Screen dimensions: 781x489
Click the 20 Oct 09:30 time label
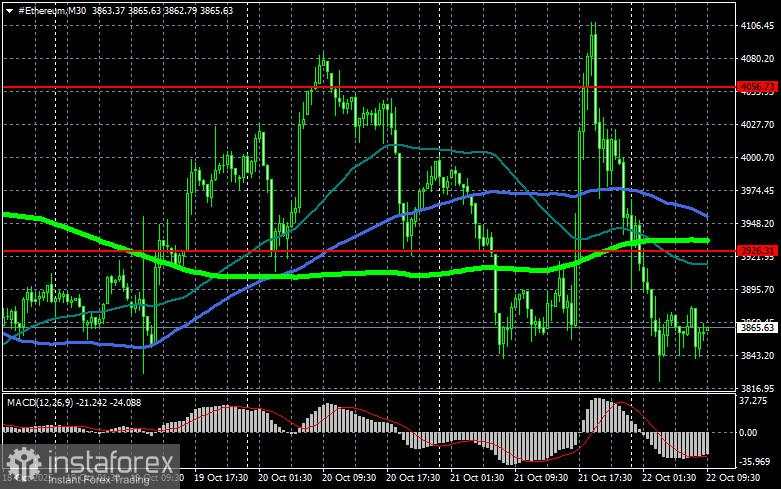(x=349, y=477)
